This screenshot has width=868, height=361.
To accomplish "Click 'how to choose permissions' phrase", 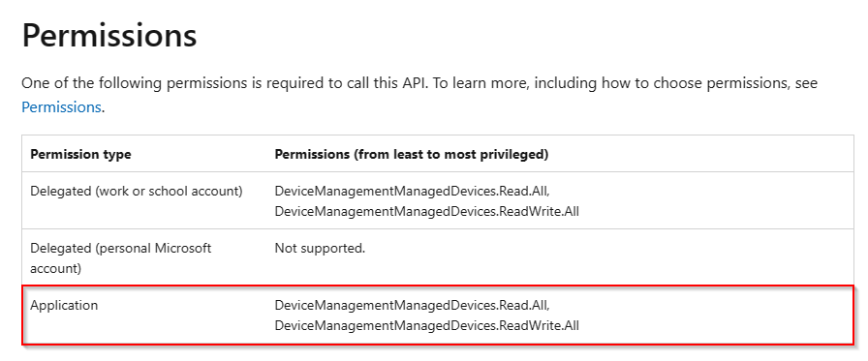I will tap(695, 83).
